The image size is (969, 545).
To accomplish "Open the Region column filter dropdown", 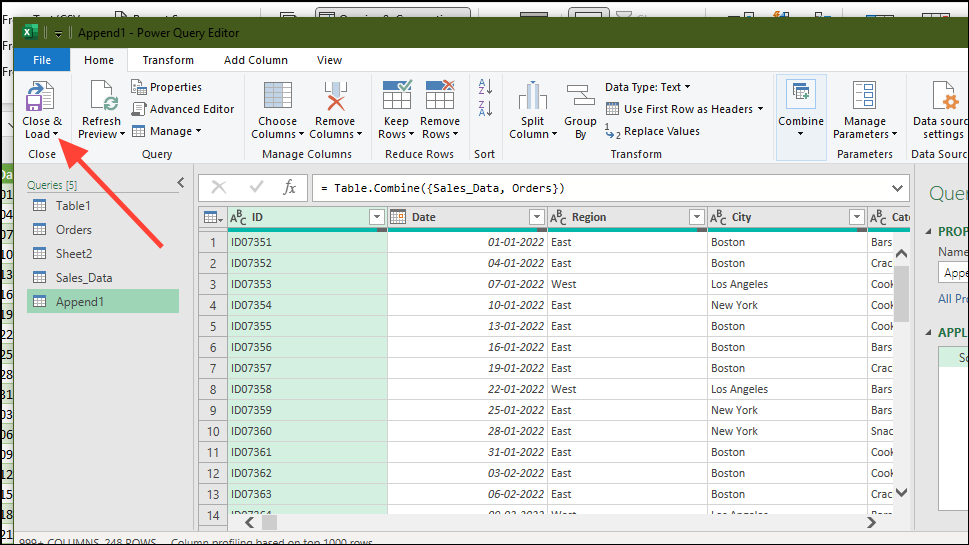I will pyautogui.click(x=697, y=217).
